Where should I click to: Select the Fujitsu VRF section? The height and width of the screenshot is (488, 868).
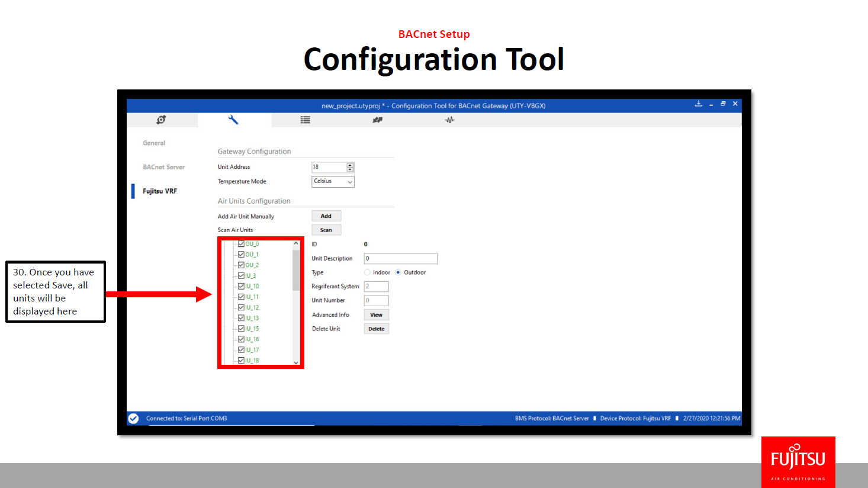(160, 191)
